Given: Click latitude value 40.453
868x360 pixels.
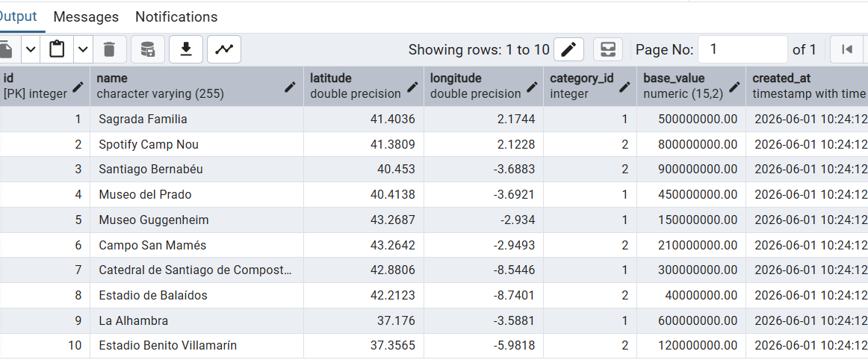Looking at the screenshot, I should click(364, 170).
